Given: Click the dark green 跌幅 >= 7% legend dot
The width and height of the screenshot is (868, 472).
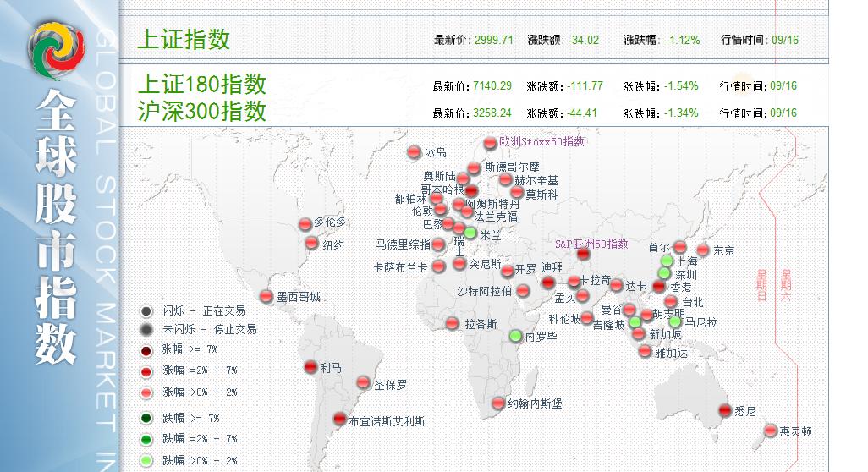Looking at the screenshot, I should [147, 418].
